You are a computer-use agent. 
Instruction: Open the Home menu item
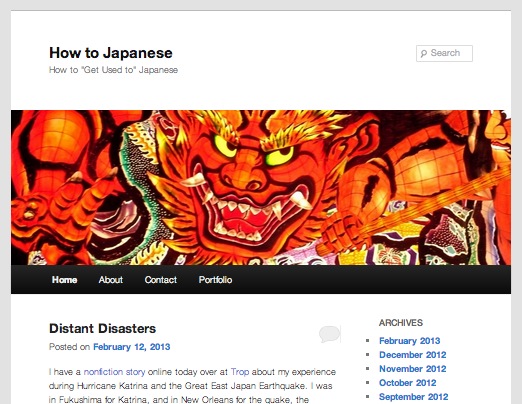(x=64, y=280)
